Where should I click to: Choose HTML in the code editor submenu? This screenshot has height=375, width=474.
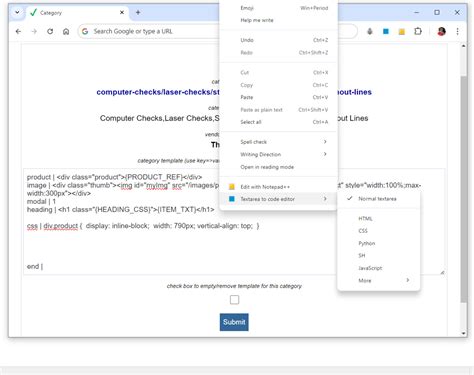[x=378, y=219]
